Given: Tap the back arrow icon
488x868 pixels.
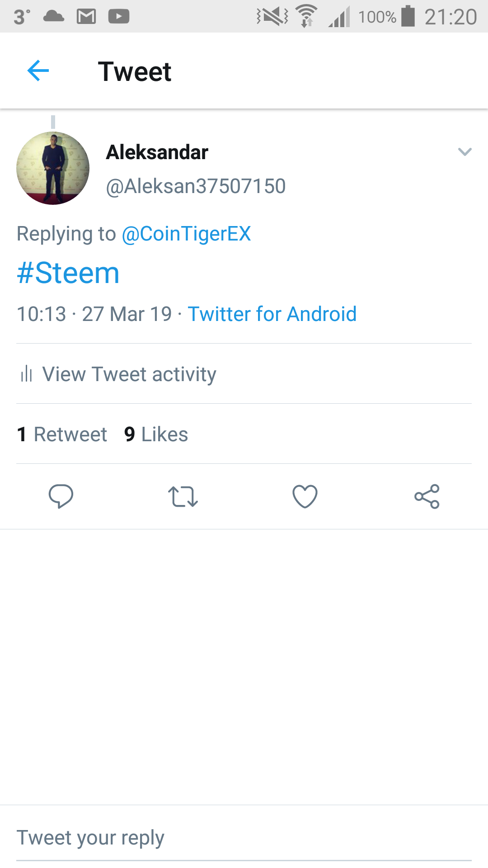Looking at the screenshot, I should click(38, 71).
